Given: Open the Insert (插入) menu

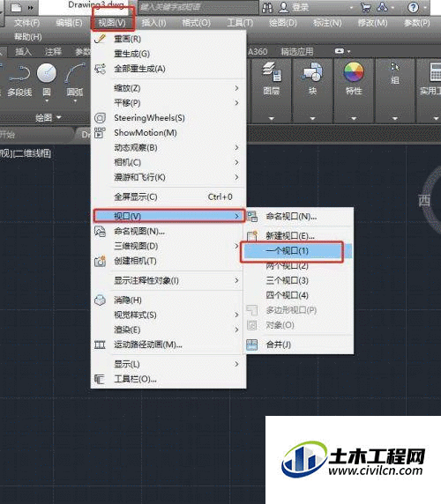Looking at the screenshot, I should pos(153,23).
